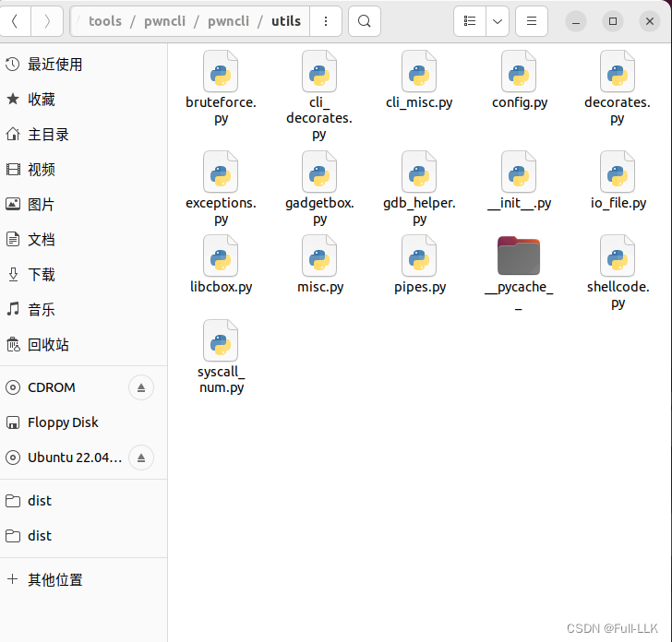Select misc.py file icon
Image resolution: width=672 pixels, height=642 pixels.
click(x=319, y=256)
